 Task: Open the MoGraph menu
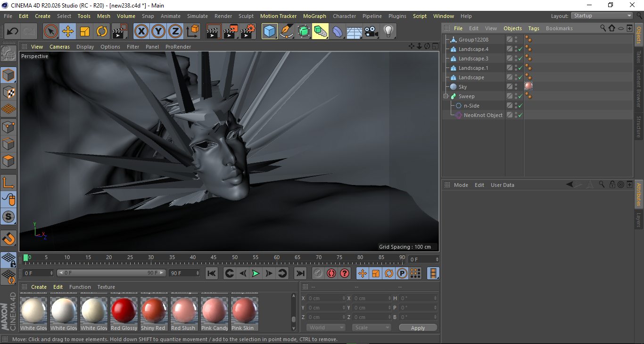tap(314, 16)
